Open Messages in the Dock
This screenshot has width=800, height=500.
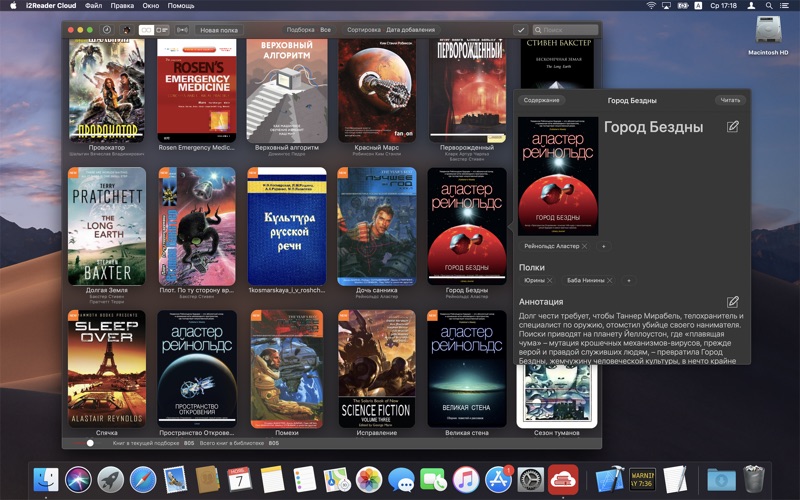[401, 480]
